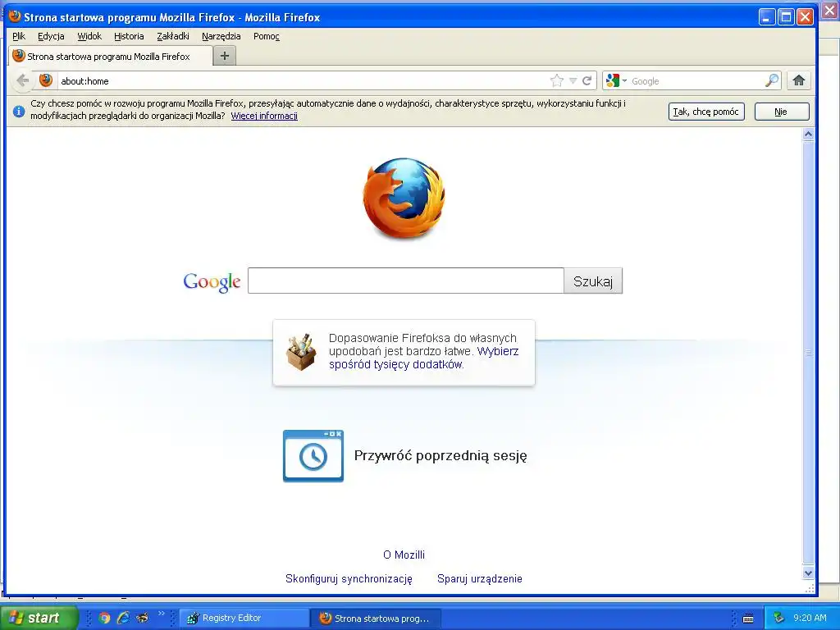
Task: Open Wybierz spośród tysięcy dodatków link
Action: pos(424,358)
